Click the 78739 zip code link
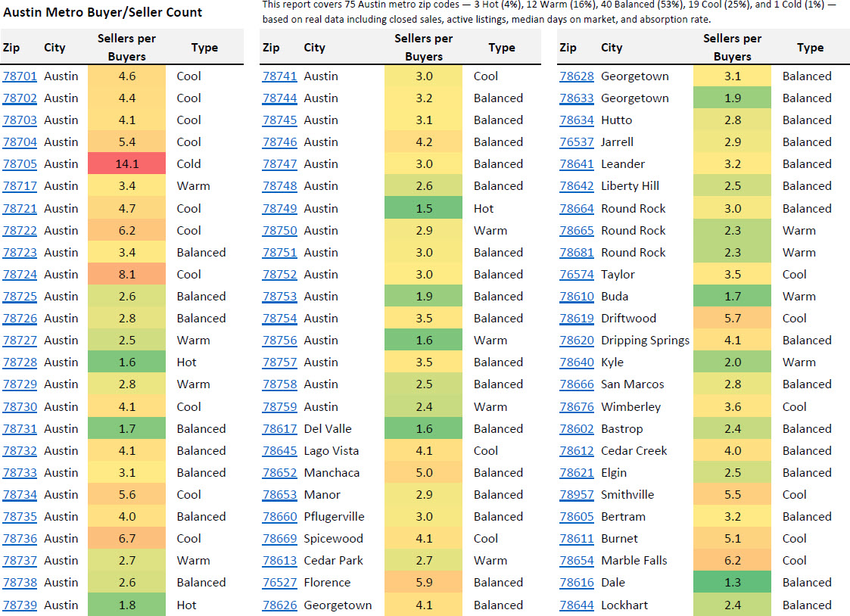Viewport: 850px width, 616px height. pyautogui.click(x=20, y=605)
